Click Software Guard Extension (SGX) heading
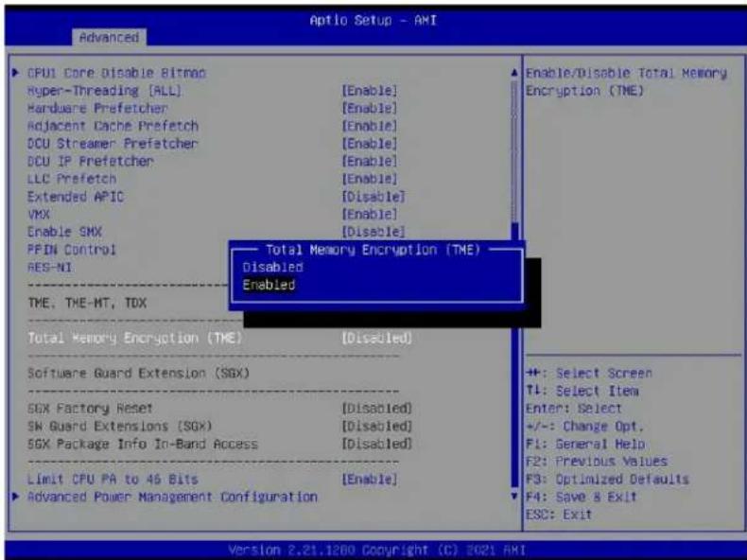Screen dimensions: 747x560 138,373
